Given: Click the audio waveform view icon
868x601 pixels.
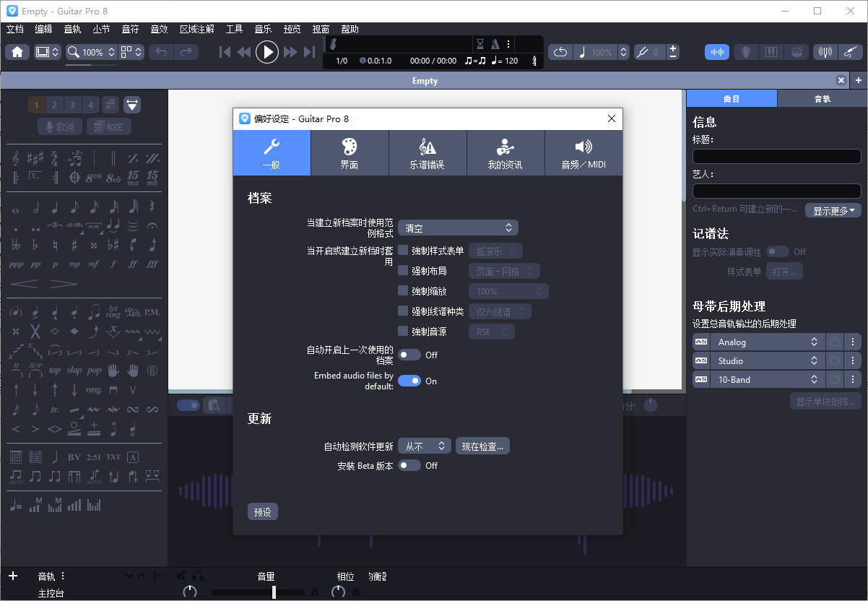Looking at the screenshot, I should pyautogui.click(x=717, y=52).
